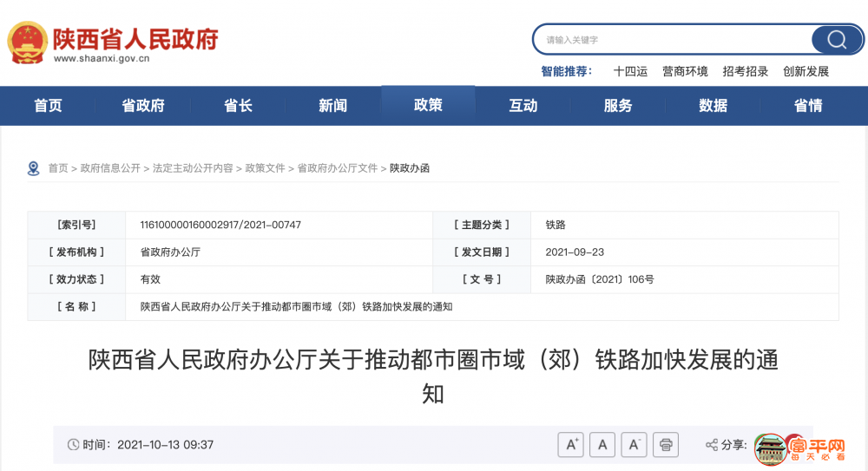Click the 主题分类 label cell

[x=482, y=225]
